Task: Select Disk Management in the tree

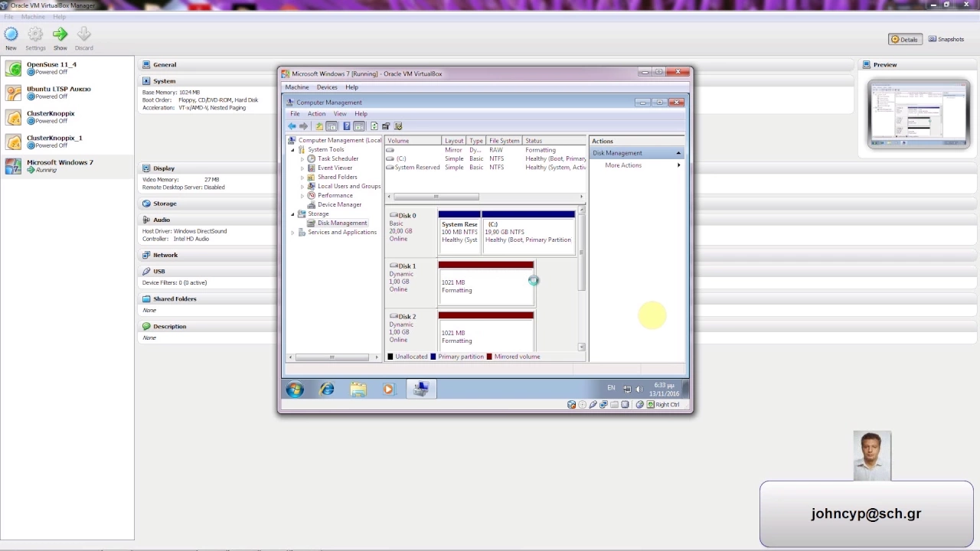Action: tap(342, 223)
